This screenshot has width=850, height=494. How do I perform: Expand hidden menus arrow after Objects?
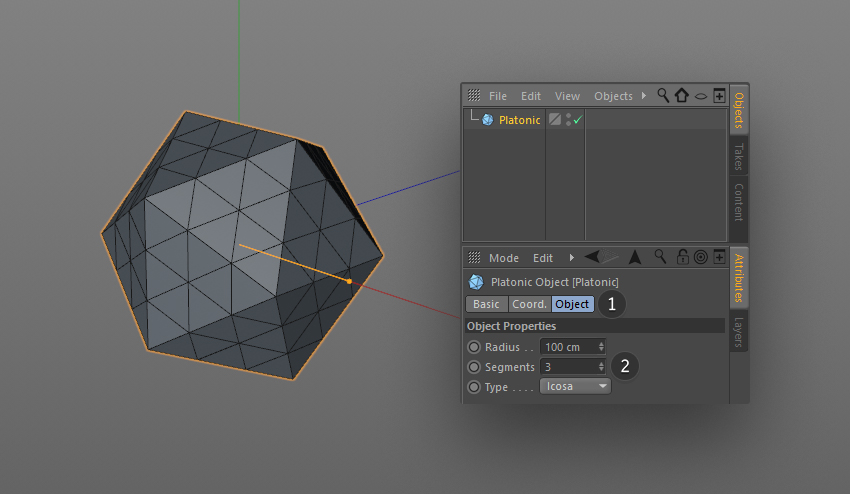coord(643,95)
